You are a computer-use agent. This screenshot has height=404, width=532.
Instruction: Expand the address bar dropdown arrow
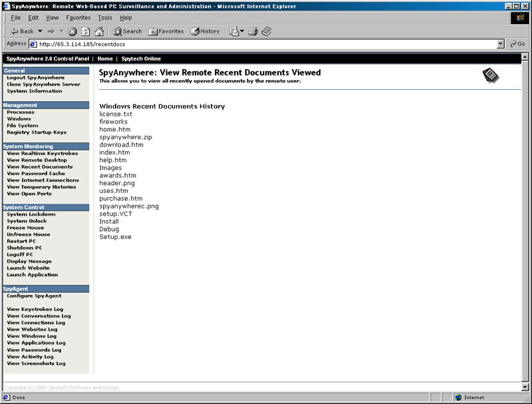[501, 44]
